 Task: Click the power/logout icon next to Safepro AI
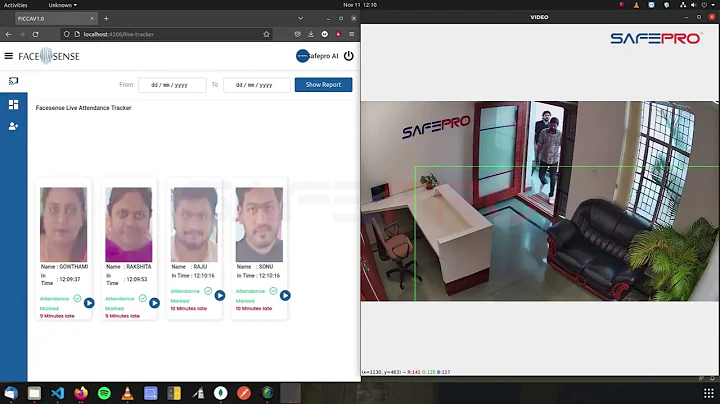click(x=349, y=56)
